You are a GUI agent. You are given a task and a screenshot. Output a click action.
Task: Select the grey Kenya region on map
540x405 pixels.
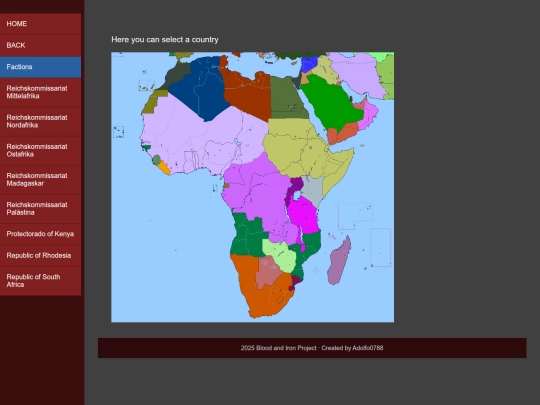[x=313, y=191]
